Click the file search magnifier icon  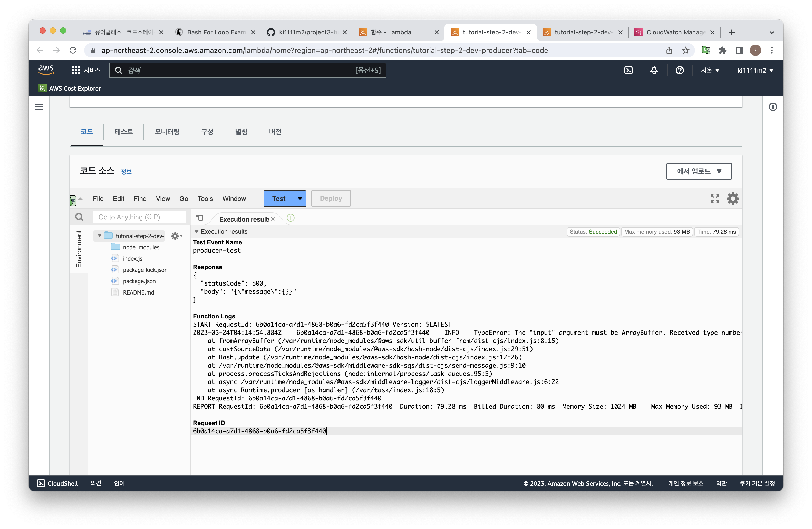point(79,217)
